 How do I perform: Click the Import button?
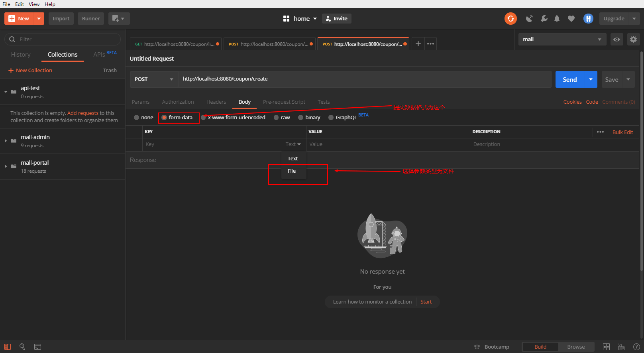61,18
